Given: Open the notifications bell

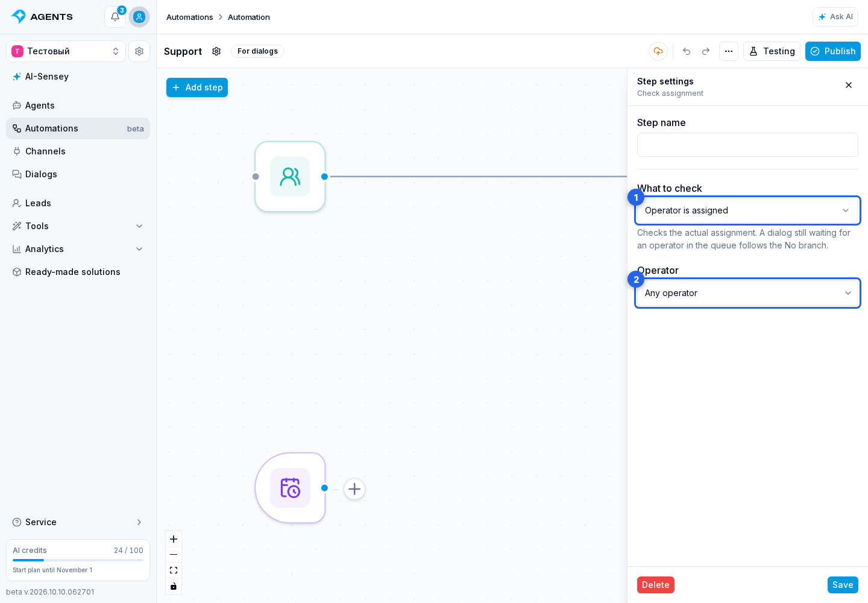Looking at the screenshot, I should coord(115,17).
